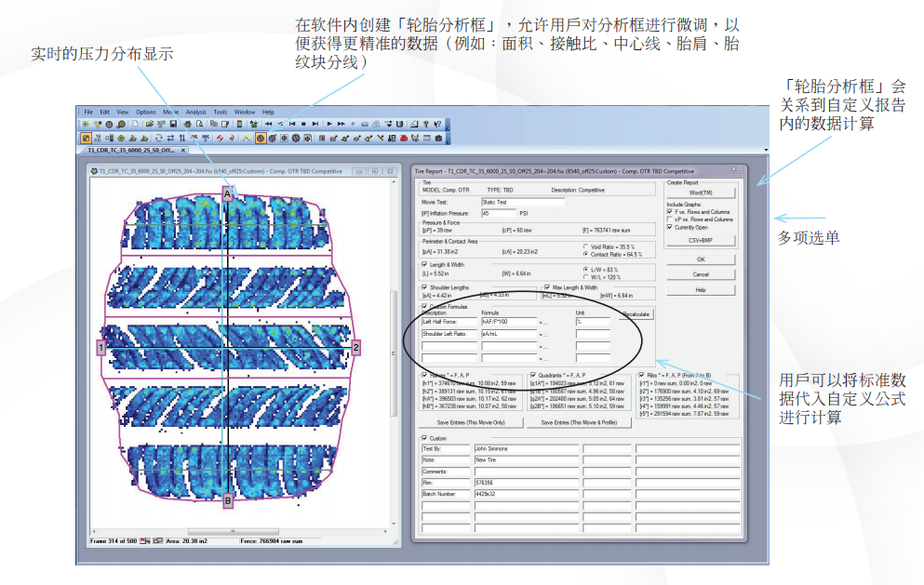Open the Tools menu
This screenshot has height=585, width=924.
tap(221, 112)
